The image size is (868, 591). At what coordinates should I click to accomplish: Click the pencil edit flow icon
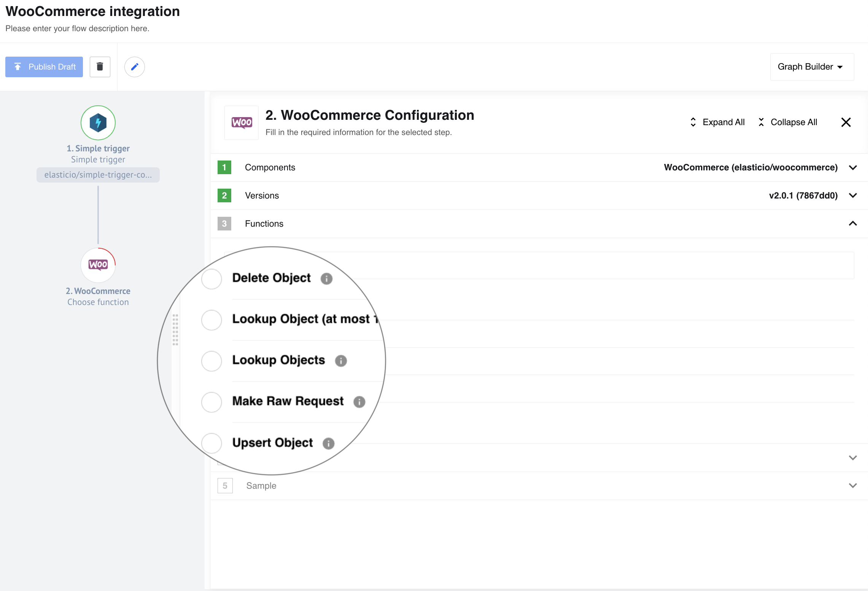click(135, 67)
